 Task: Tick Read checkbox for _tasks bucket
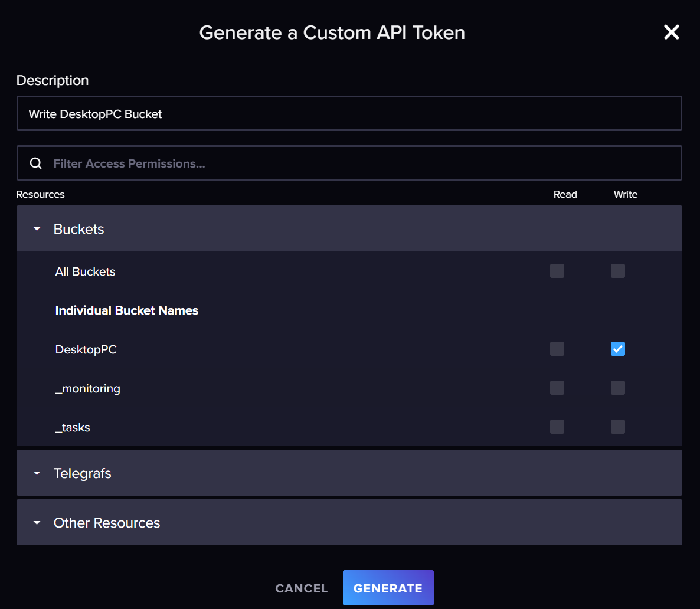pyautogui.click(x=557, y=427)
